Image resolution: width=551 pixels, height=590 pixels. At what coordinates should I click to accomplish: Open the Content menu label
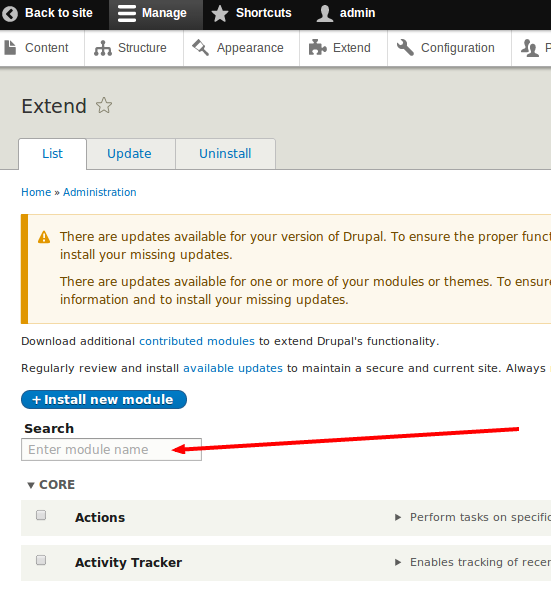pyautogui.click(x=47, y=48)
